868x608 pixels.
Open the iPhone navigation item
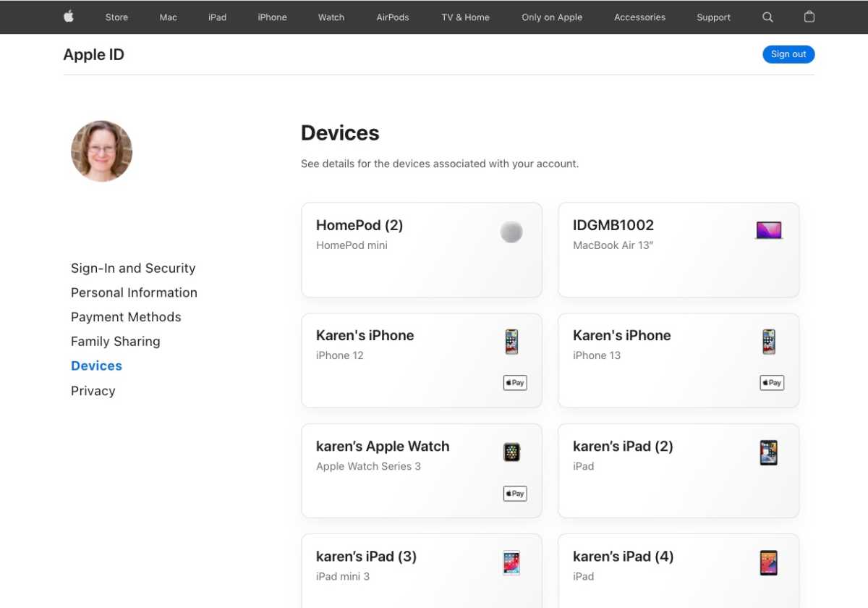pyautogui.click(x=273, y=17)
